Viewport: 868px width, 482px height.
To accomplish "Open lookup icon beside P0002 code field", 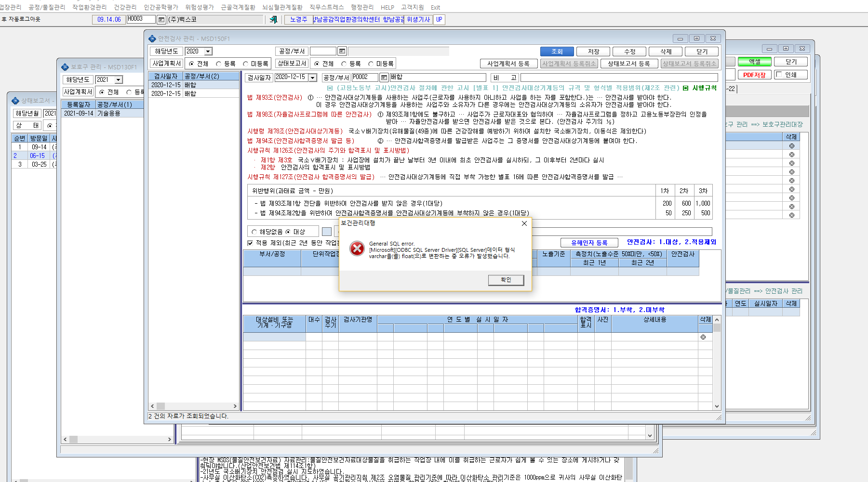I will (x=384, y=78).
